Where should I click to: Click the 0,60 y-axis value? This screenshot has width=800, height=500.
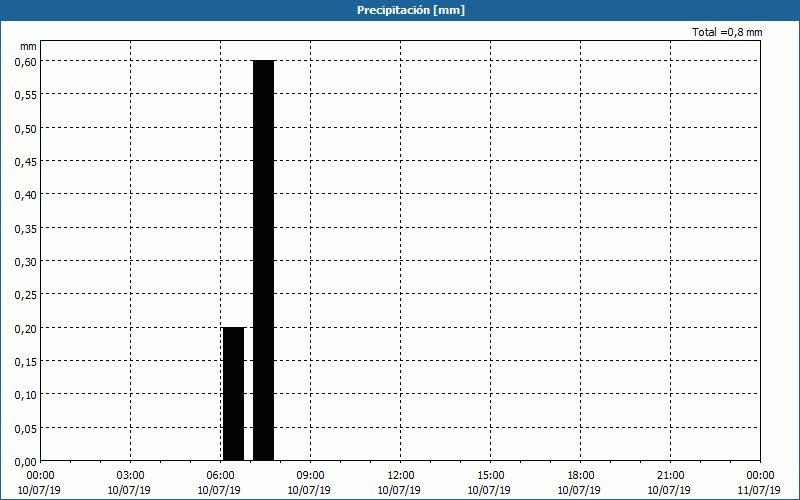tap(26, 61)
